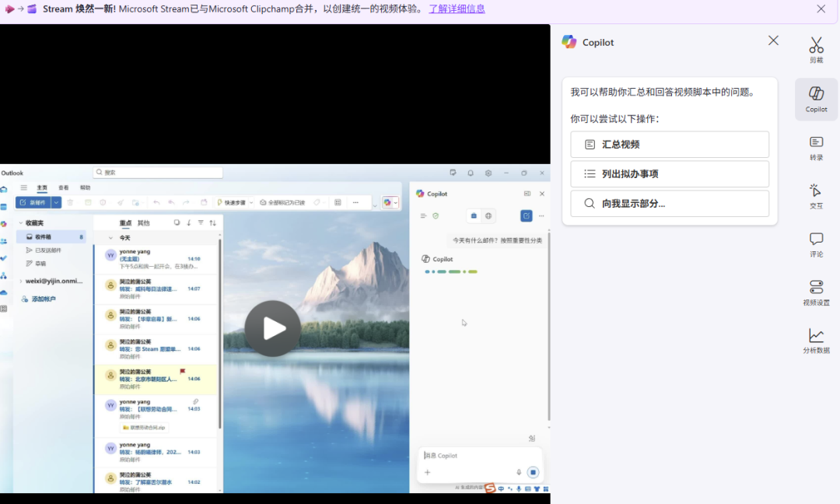The image size is (840, 504).
Task: Play the video with center play button
Action: coord(273,328)
